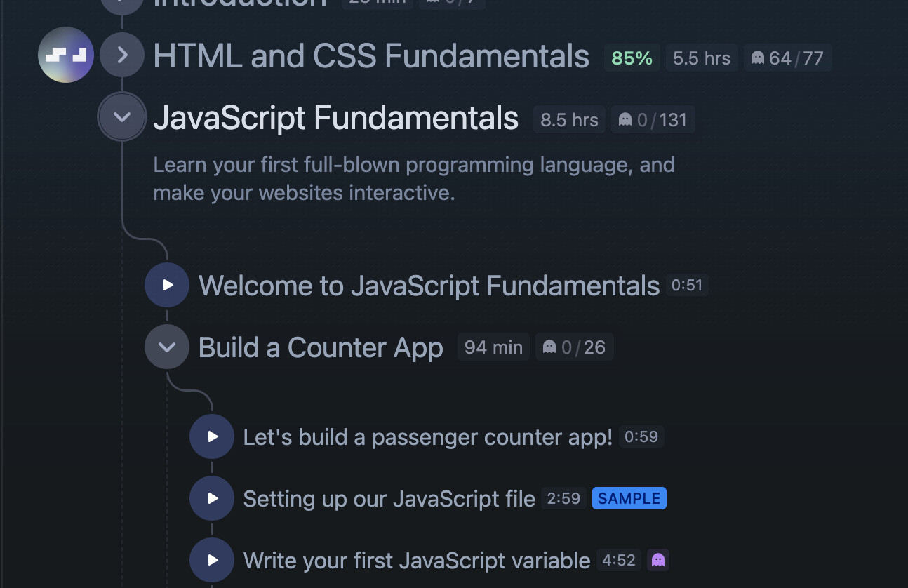The height and width of the screenshot is (588, 908).
Task: Collapse the JavaScript Fundamentals section
Action: pos(122,117)
